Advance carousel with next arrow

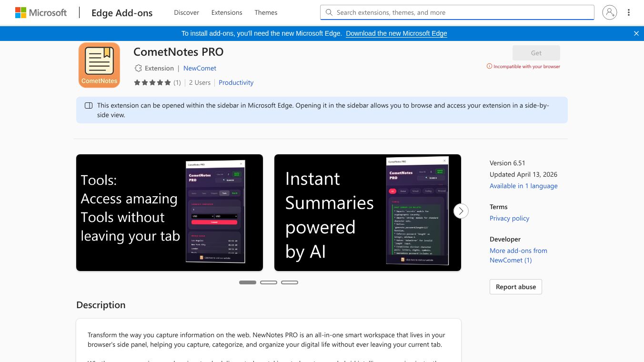(461, 211)
